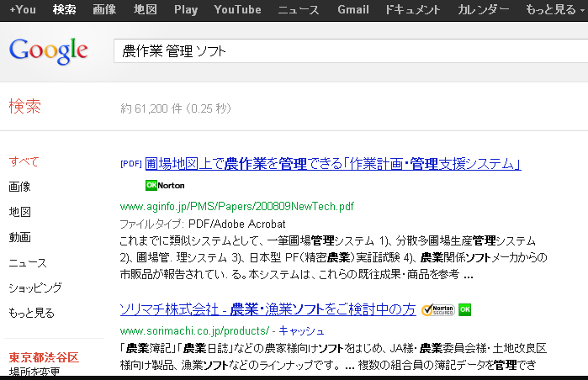Click the www.aginfo.jp PDF URL

coord(237,207)
